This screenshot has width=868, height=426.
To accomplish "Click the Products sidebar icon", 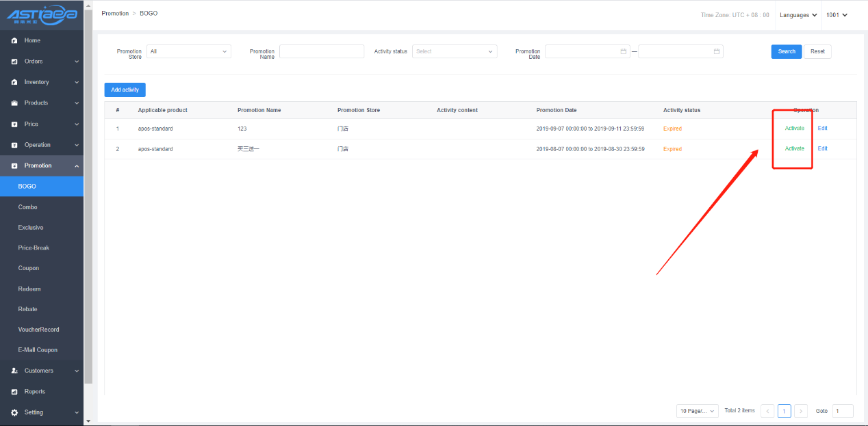I will (14, 103).
